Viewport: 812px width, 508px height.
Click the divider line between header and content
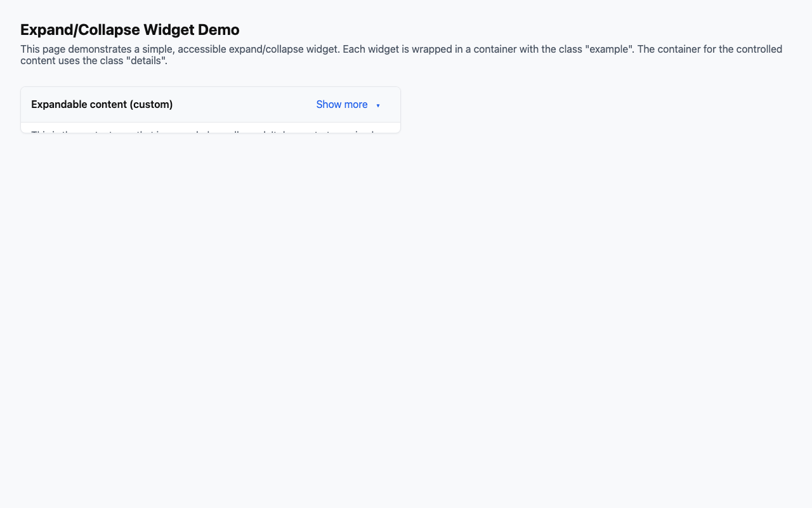point(209,121)
